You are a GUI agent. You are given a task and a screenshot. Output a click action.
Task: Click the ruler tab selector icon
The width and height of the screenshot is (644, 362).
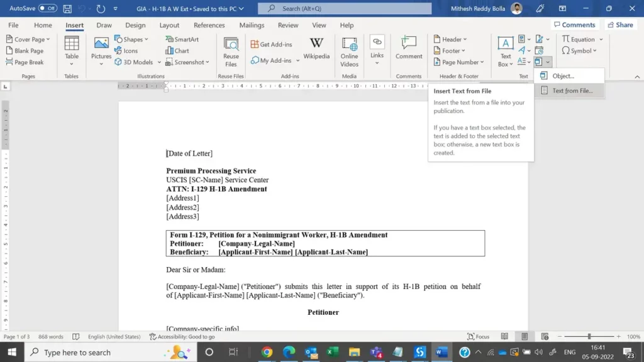coord(5,86)
